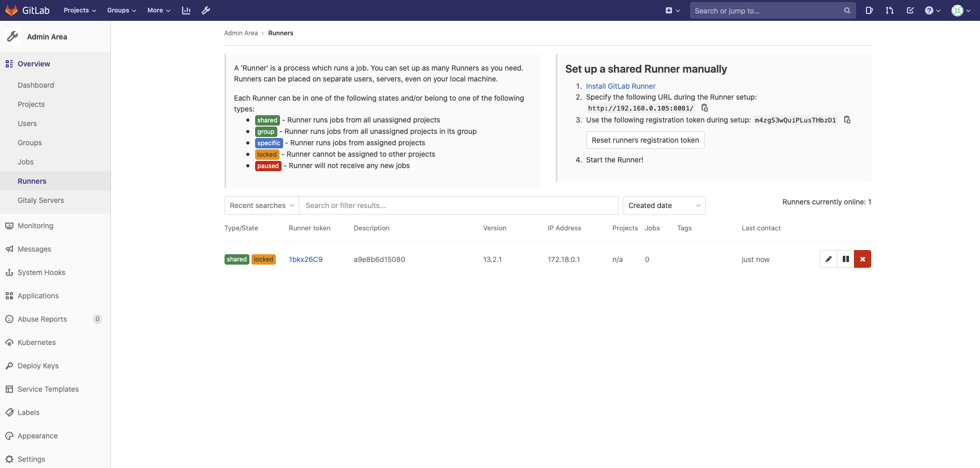
Task: Open Jobs in the sidebar
Action: [x=25, y=162]
